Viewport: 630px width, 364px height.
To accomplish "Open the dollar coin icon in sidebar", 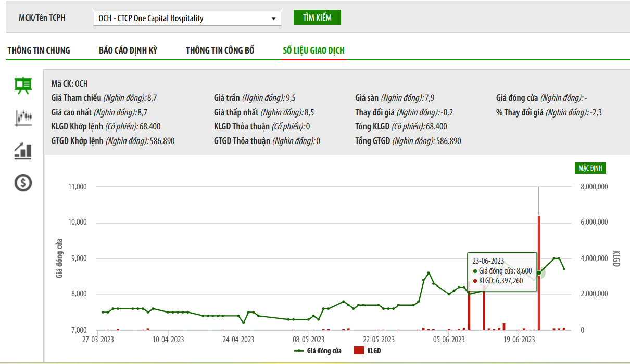I will coord(23,183).
